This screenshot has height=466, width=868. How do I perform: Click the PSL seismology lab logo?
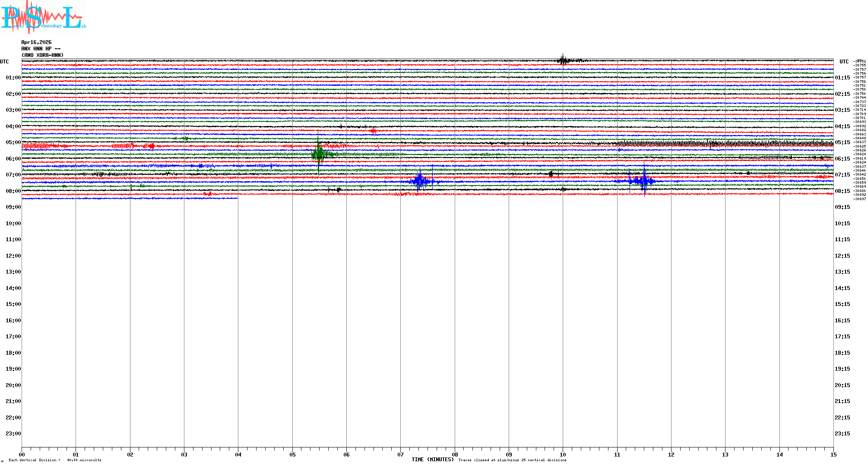pyautogui.click(x=43, y=17)
